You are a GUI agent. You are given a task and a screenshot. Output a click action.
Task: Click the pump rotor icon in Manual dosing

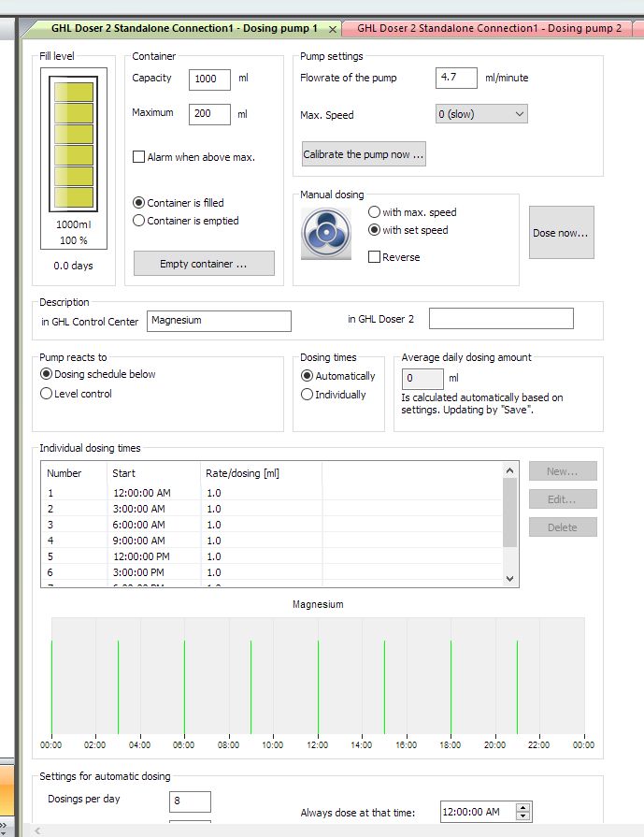point(326,234)
